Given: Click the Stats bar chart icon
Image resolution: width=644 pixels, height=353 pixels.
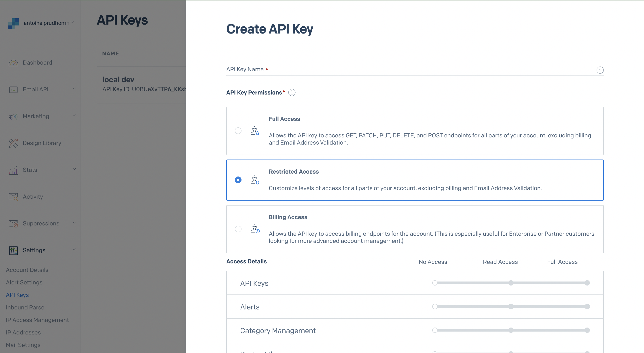Looking at the screenshot, I should tap(13, 170).
